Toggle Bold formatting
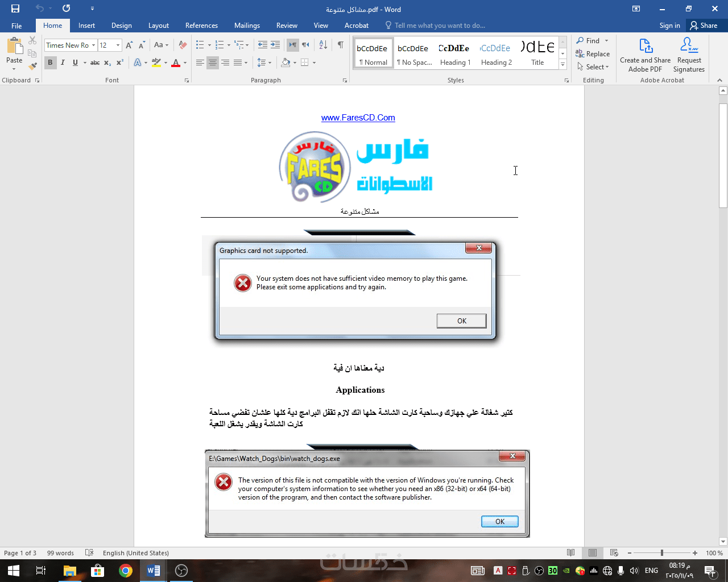 click(x=50, y=63)
